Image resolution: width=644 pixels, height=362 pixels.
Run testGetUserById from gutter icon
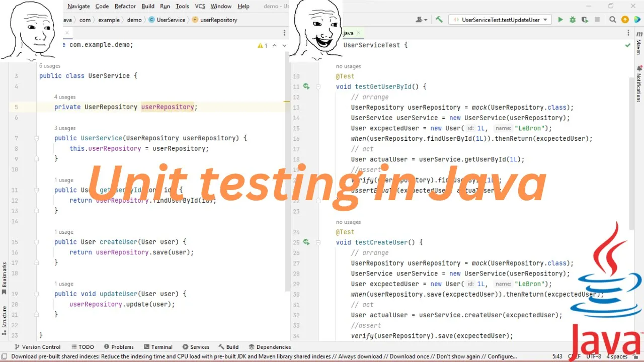point(306,86)
